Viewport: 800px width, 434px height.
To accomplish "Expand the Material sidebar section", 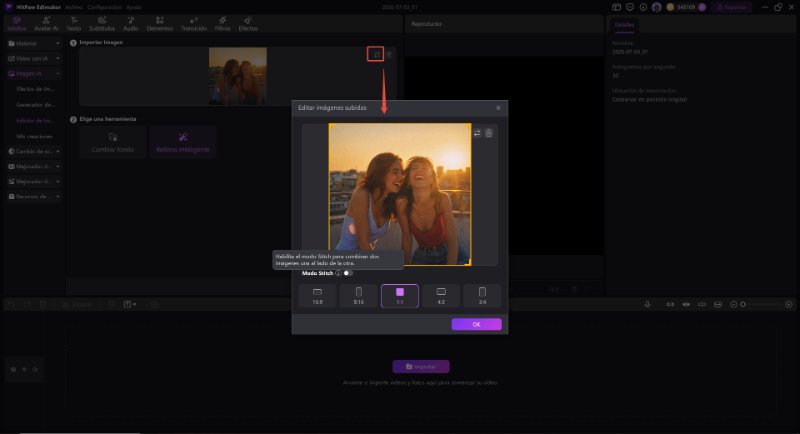I will click(x=34, y=44).
